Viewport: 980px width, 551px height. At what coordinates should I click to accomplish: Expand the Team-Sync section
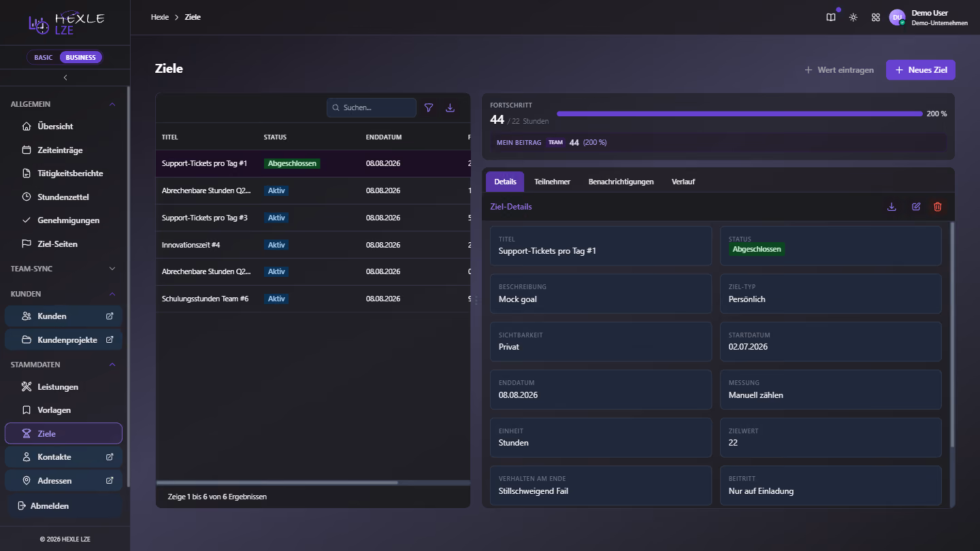pyautogui.click(x=112, y=269)
